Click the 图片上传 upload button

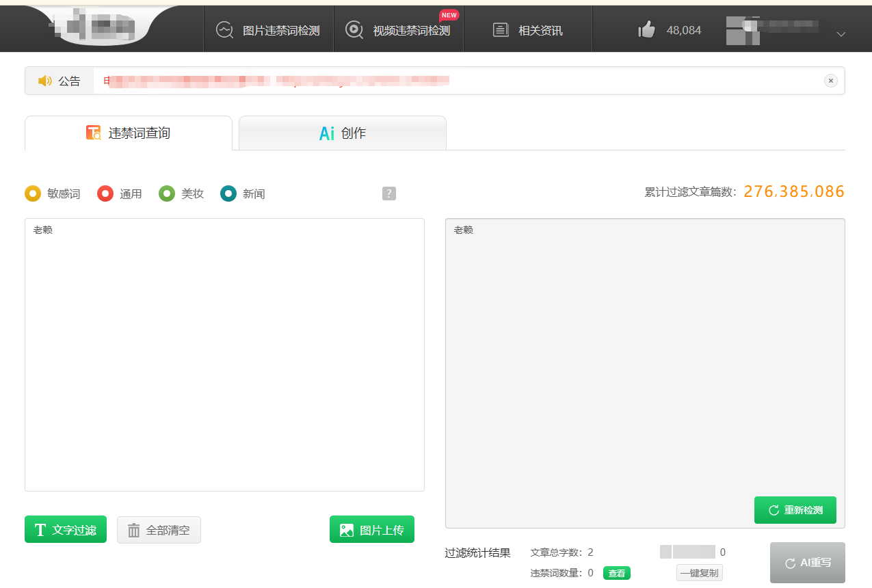pos(371,529)
